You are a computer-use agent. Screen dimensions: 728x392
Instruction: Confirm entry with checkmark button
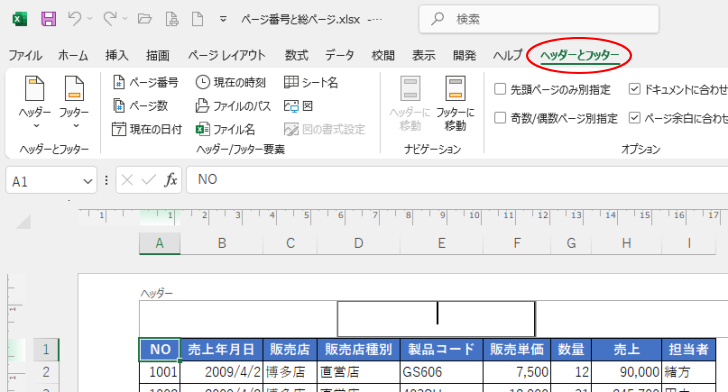149,180
